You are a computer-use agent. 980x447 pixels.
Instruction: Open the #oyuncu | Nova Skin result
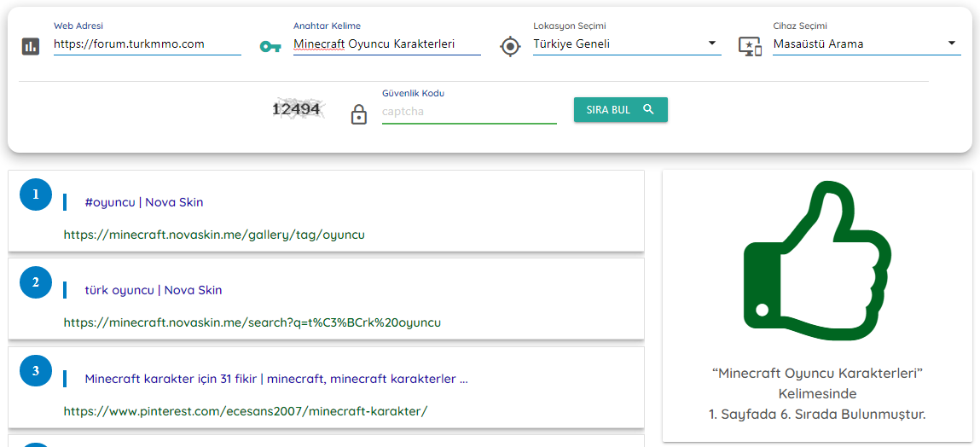[x=144, y=202]
